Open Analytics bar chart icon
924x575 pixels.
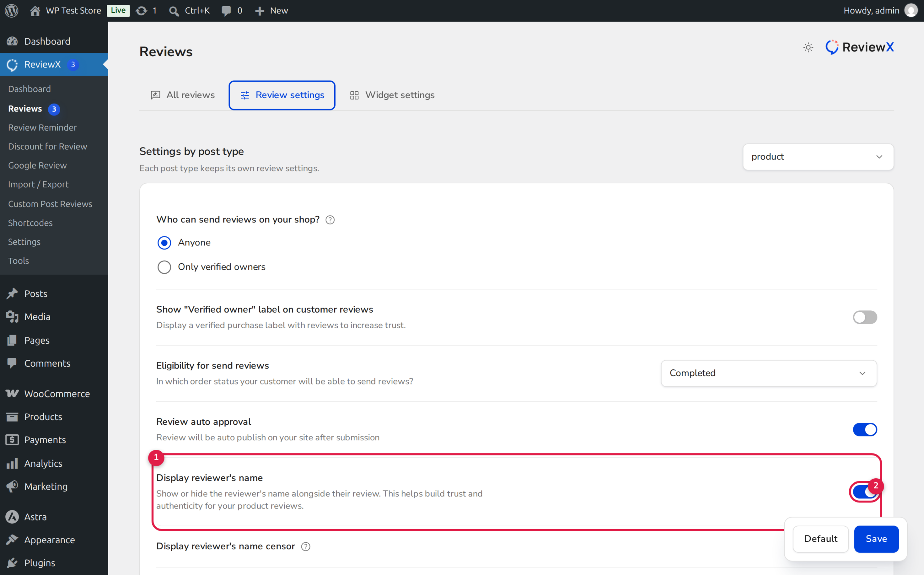pyautogui.click(x=12, y=463)
